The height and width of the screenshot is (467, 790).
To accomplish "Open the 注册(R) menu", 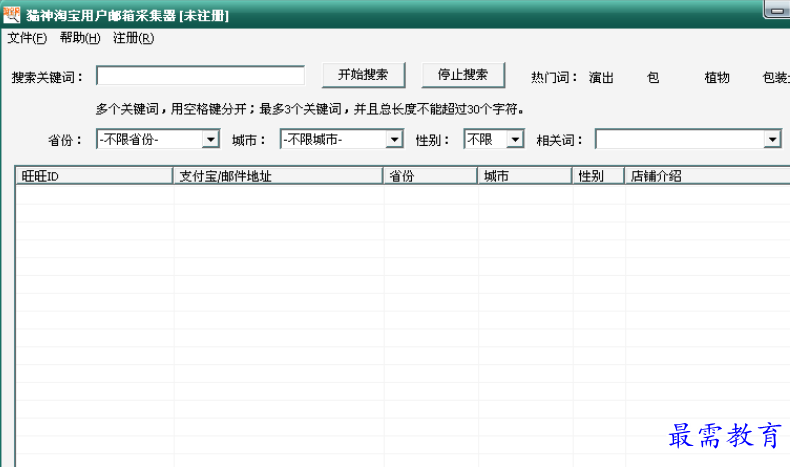I will (x=134, y=38).
